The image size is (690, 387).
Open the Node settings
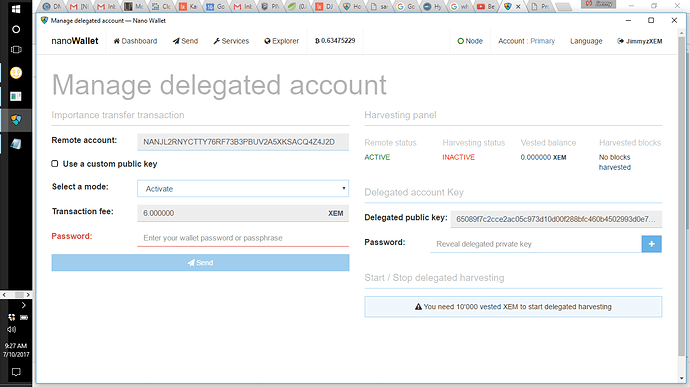coord(470,41)
